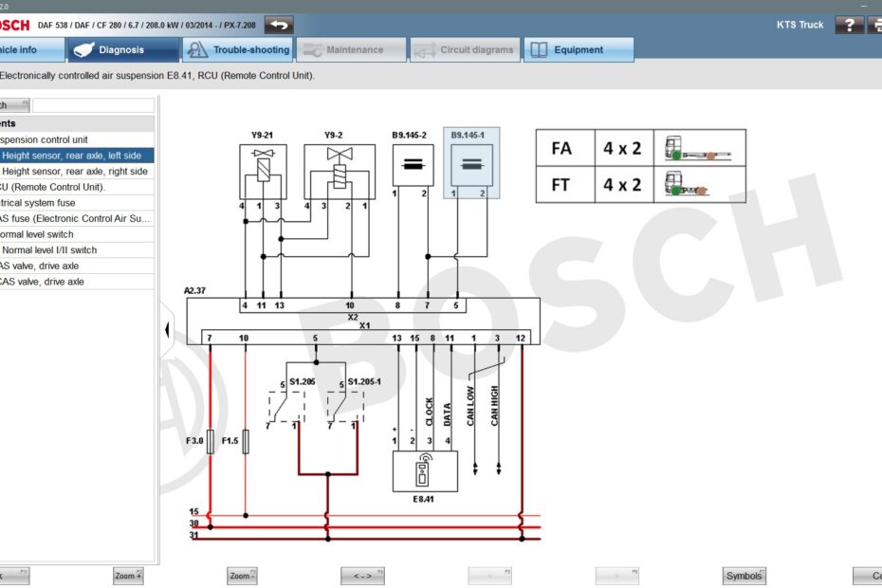Open the Maintenance tab

(x=351, y=50)
